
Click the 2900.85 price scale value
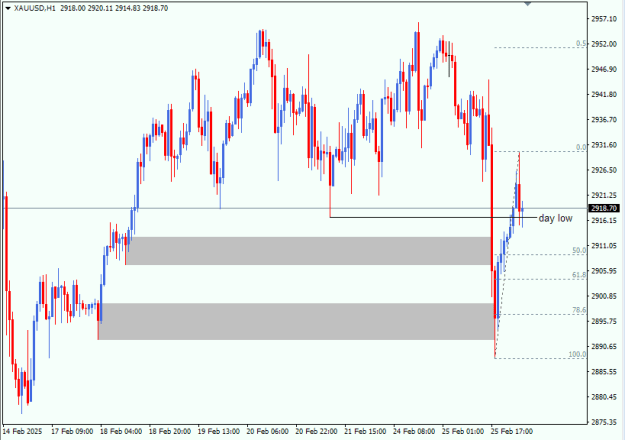point(604,296)
